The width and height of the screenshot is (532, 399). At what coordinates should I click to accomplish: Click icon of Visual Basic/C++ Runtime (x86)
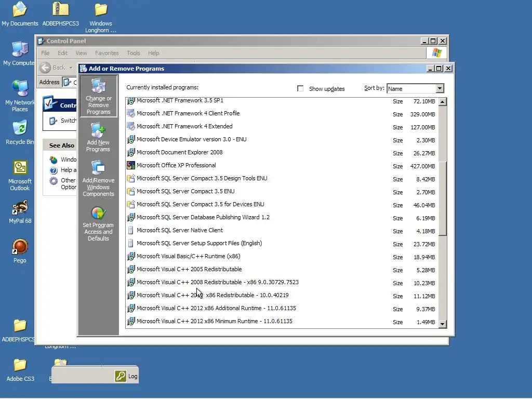(x=130, y=257)
